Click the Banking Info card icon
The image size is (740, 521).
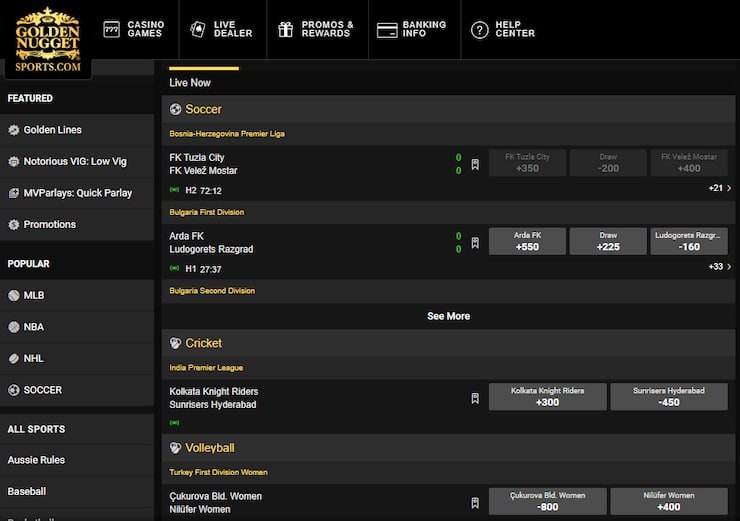tap(387, 30)
